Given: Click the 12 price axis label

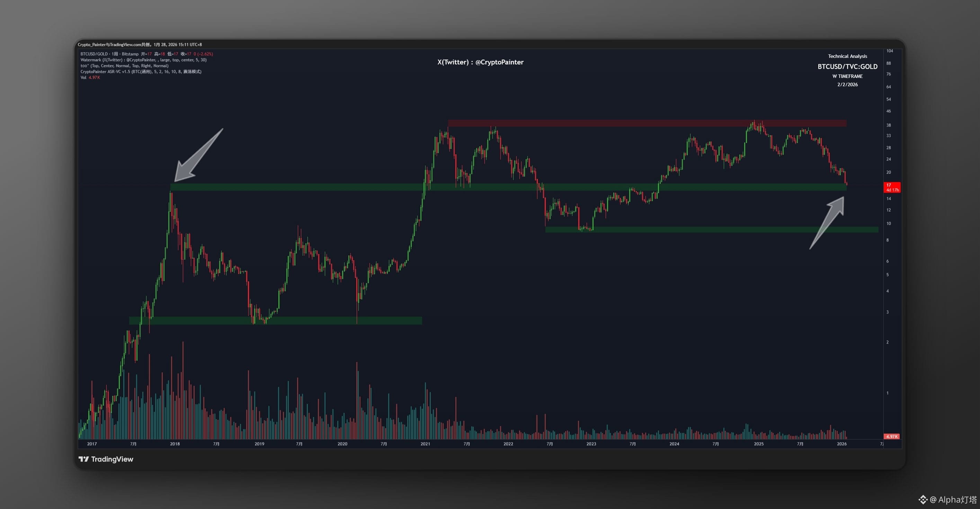Looking at the screenshot, I should point(889,210).
